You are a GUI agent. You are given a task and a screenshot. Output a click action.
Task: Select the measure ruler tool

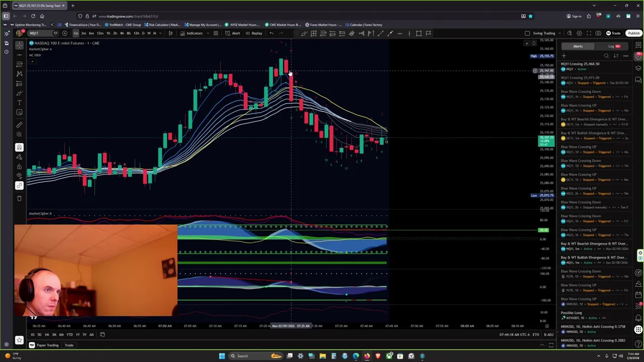19,125
